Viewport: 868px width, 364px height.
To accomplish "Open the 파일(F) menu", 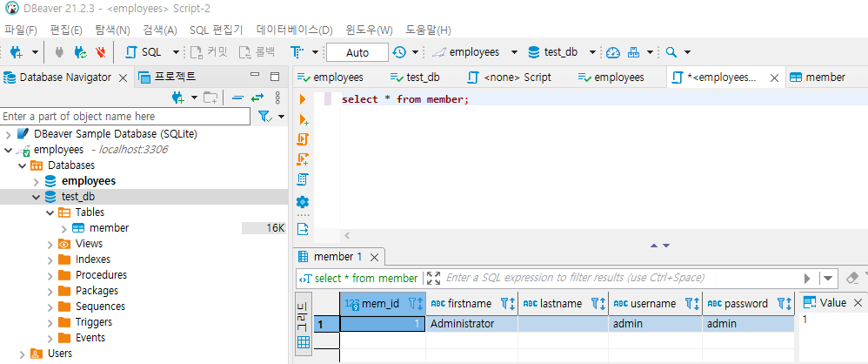I will click(21, 30).
